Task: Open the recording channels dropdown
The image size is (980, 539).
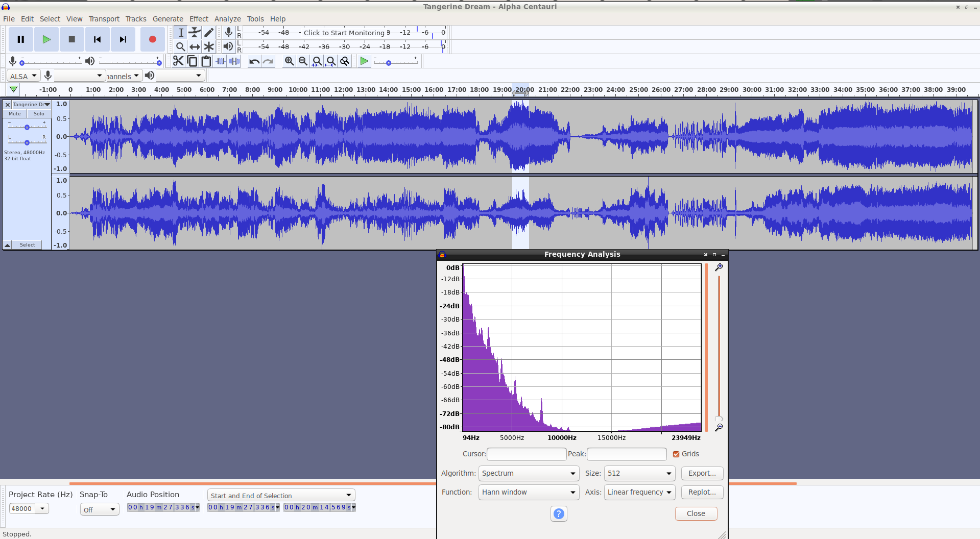Action: [x=123, y=76]
